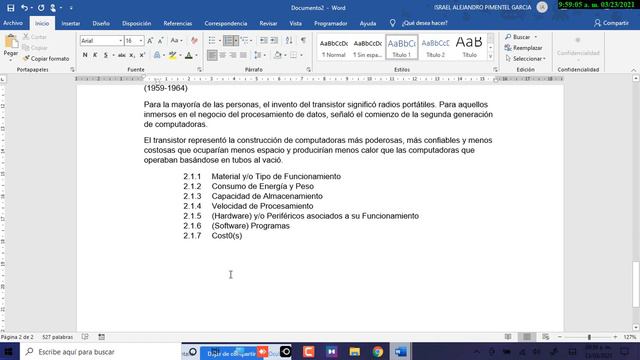Undo the last action
The height and width of the screenshot is (360, 640).
[x=24, y=8]
